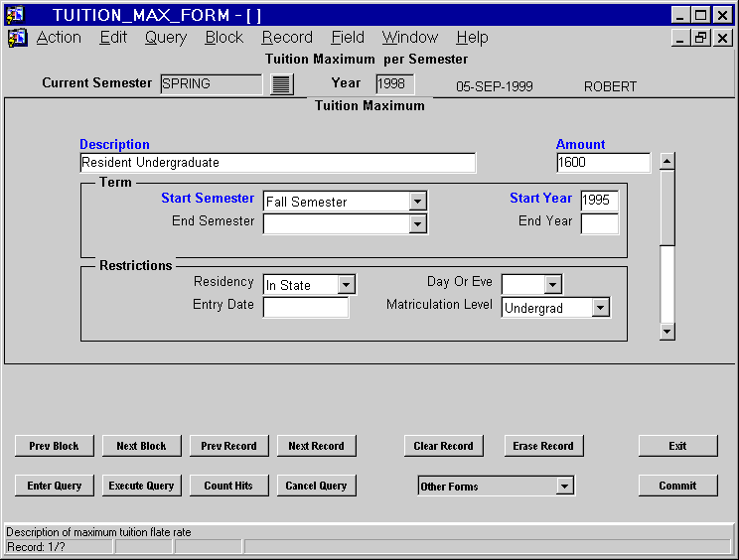Image resolution: width=739 pixels, height=560 pixels.
Task: Expand the Residency dropdown
Action: [x=346, y=285]
